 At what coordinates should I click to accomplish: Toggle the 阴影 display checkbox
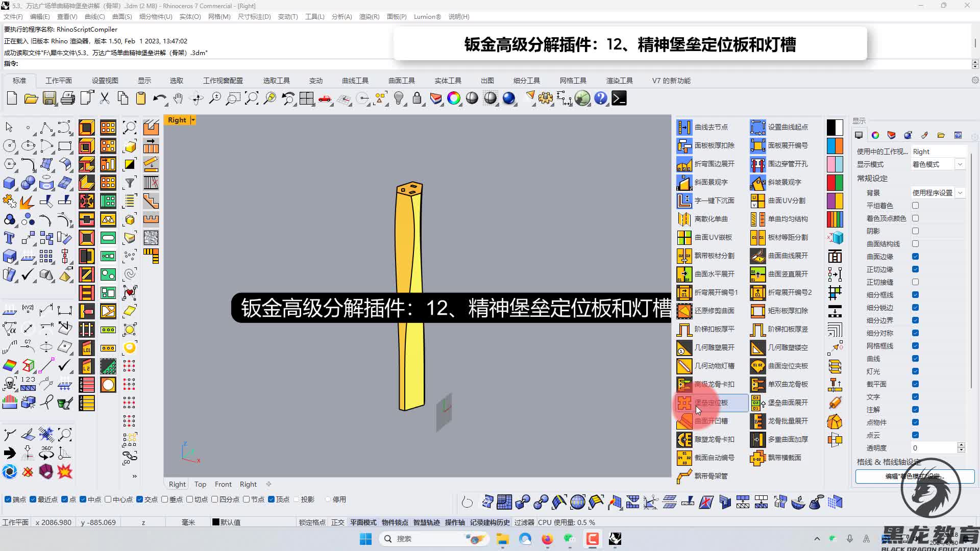pos(915,231)
